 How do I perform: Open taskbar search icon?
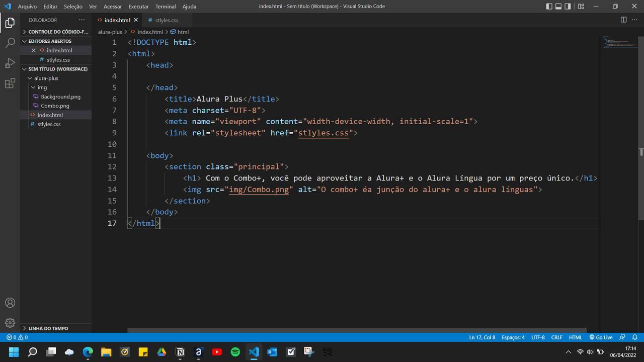32,352
